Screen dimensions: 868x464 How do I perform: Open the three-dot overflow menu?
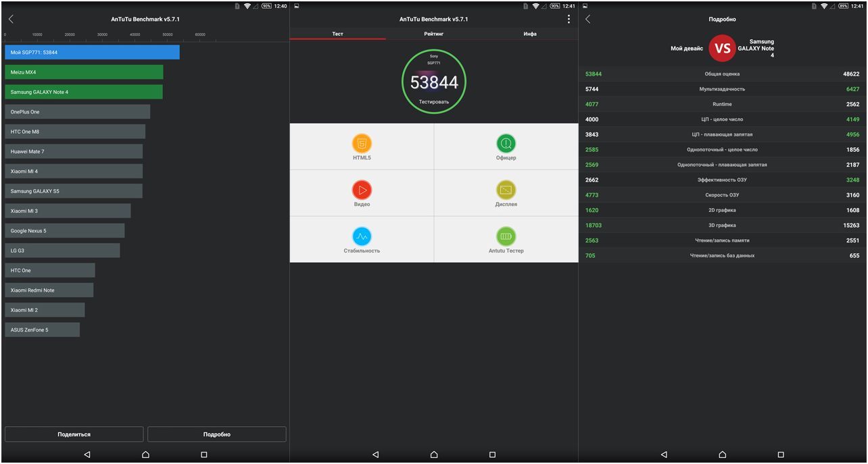point(569,20)
